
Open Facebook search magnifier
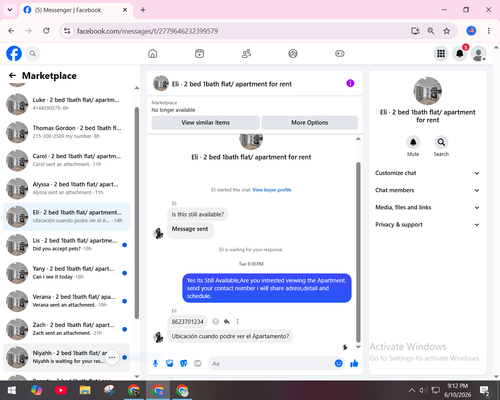tap(33, 53)
